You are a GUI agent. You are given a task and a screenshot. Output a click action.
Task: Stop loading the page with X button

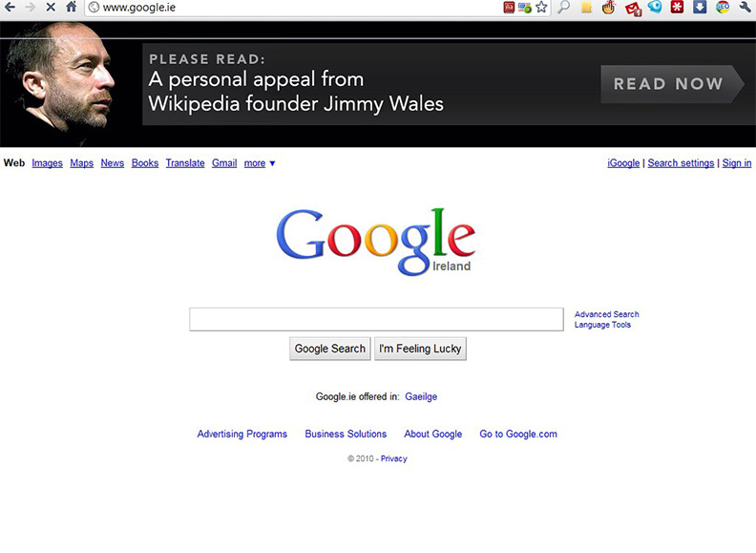50,8
